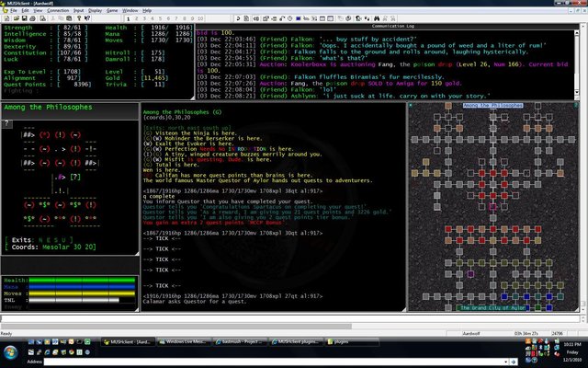Click the blue square Colours toolbar icon
The height and width of the screenshot is (368, 588).
[298, 18]
